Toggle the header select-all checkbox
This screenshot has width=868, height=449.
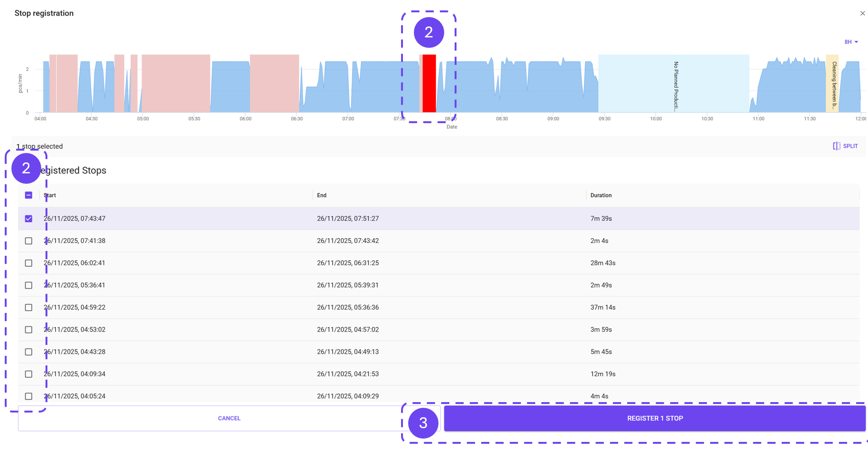pyautogui.click(x=28, y=195)
